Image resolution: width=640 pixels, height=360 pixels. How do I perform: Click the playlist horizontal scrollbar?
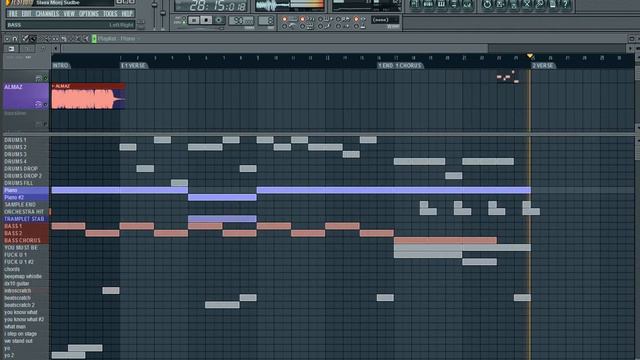[274, 49]
